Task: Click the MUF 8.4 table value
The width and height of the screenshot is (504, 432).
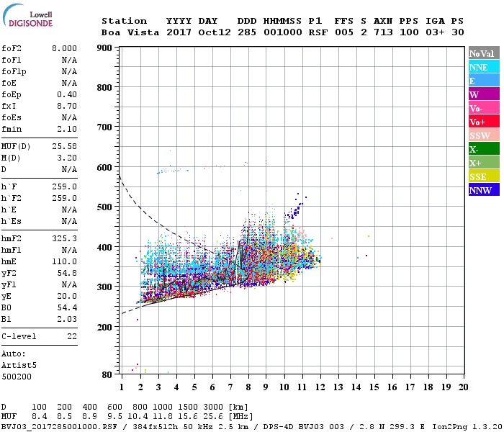Action: coord(39,417)
